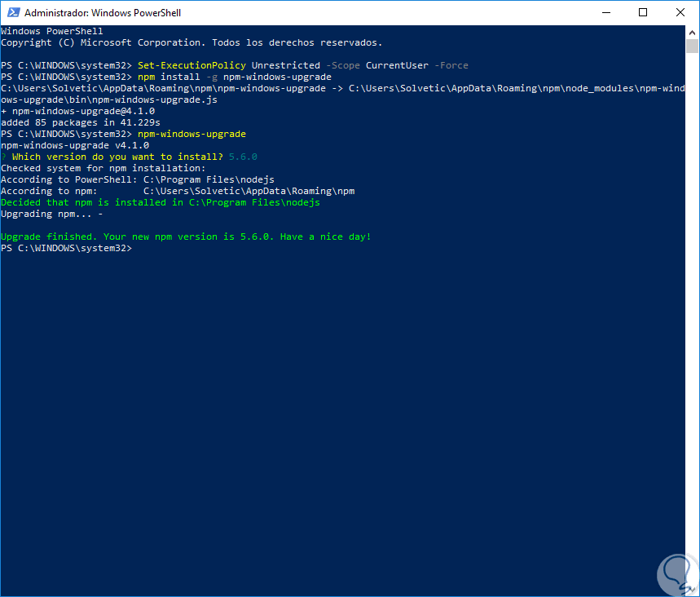Image resolution: width=700 pixels, height=597 pixels.
Task: Click the '5.6.0' version answer text
Action: point(243,157)
